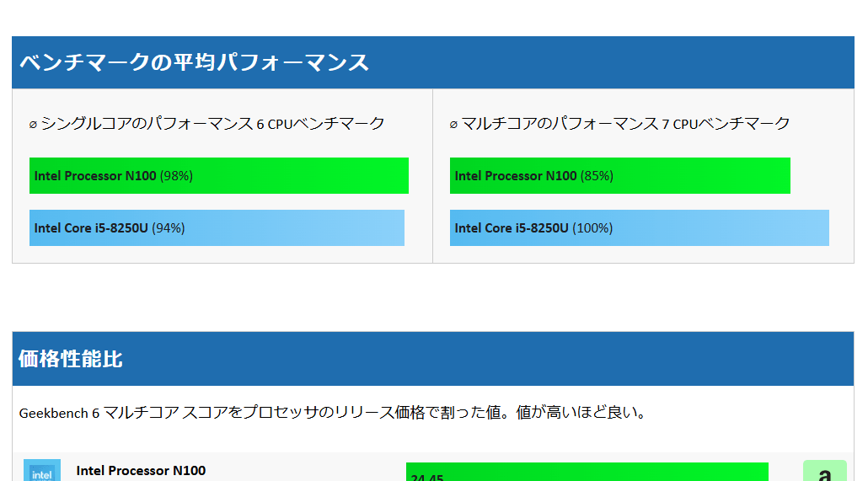
Task: Click the ベンチマークの平均パフォーマンス heading
Action: click(195, 62)
